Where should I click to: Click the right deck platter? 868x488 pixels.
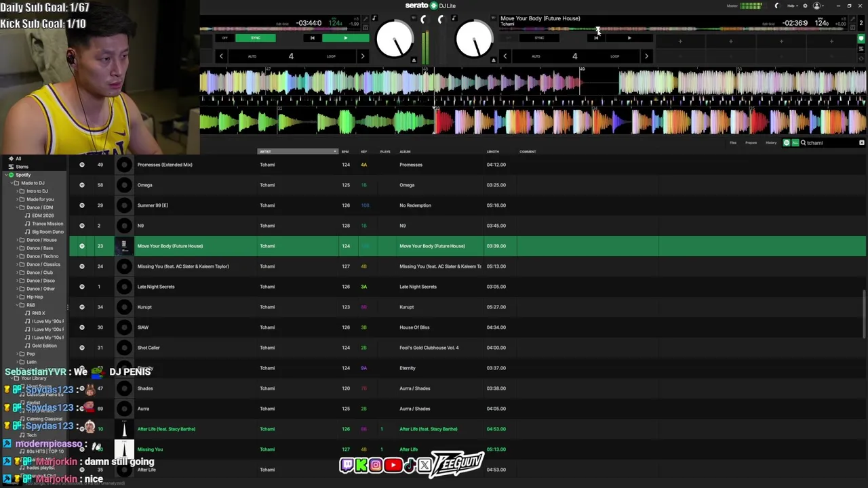[474, 39]
